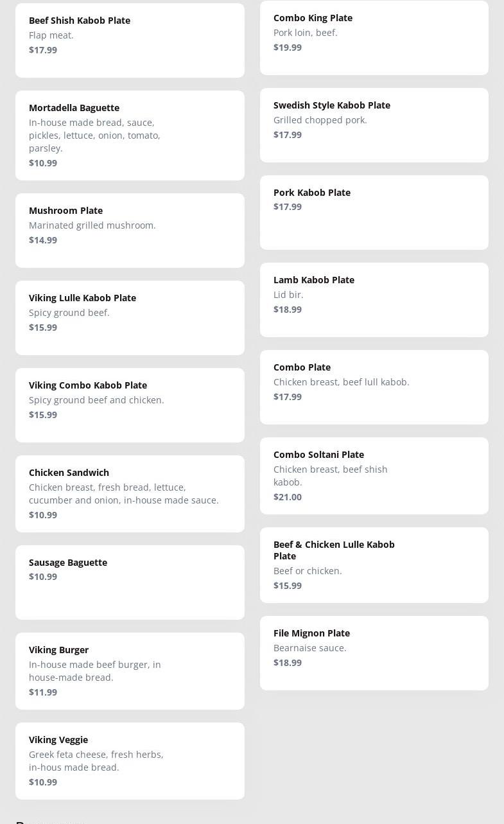
Task: Select Swedish Style Kabob Plate
Action: pyautogui.click(x=374, y=125)
